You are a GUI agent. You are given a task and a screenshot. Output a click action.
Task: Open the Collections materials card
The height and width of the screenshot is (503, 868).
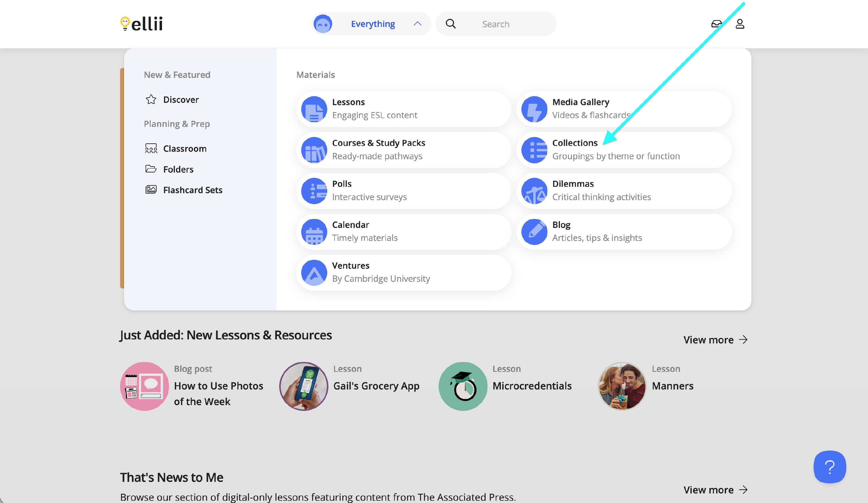point(624,150)
